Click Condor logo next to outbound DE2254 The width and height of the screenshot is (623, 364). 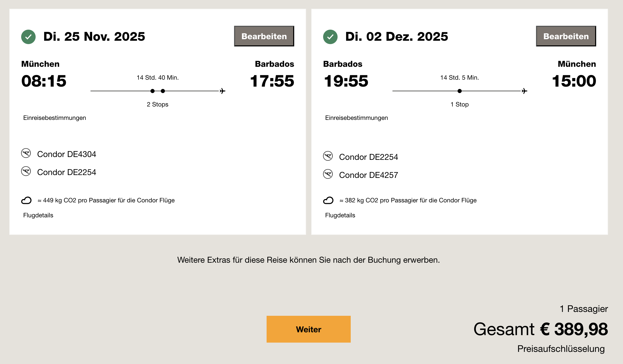[x=26, y=171]
